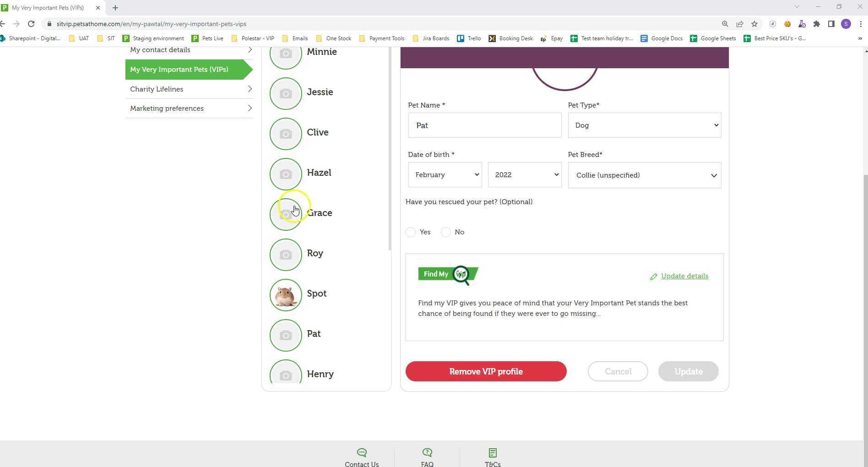Open the Trello bookmark

coord(469,38)
